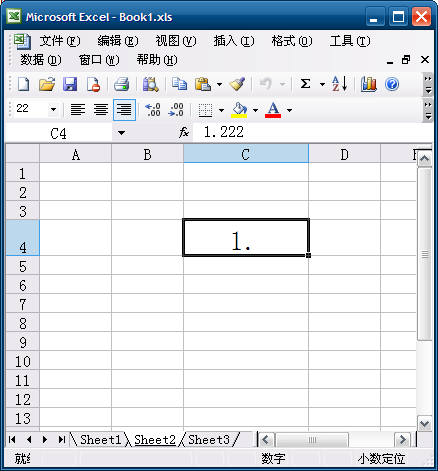Sort ascending with A-Z icon

point(340,84)
